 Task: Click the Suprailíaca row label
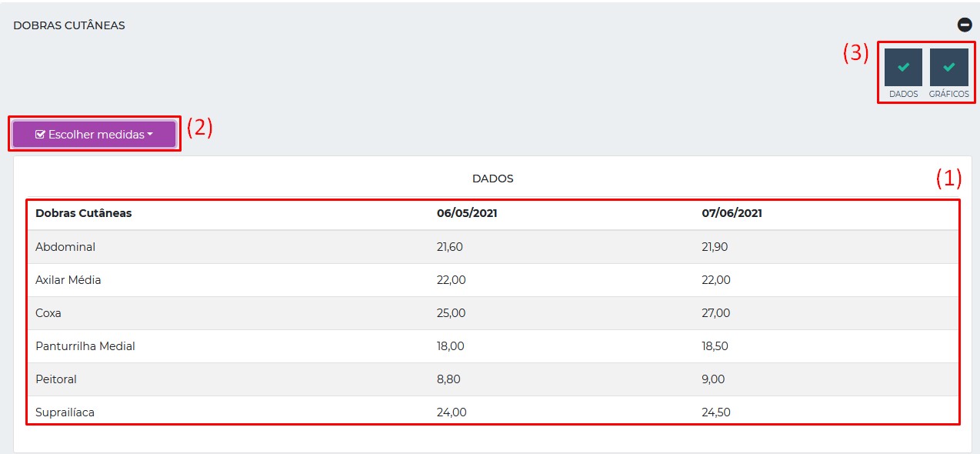pyautogui.click(x=65, y=412)
